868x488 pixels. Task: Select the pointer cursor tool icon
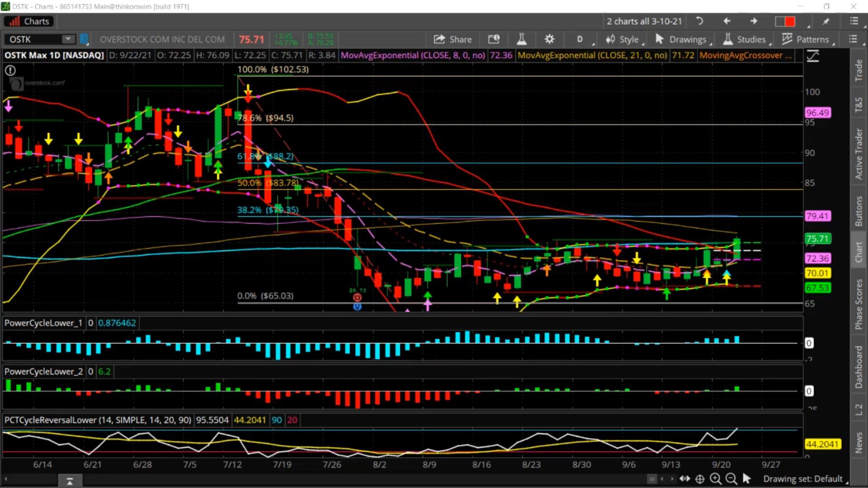coord(746,478)
